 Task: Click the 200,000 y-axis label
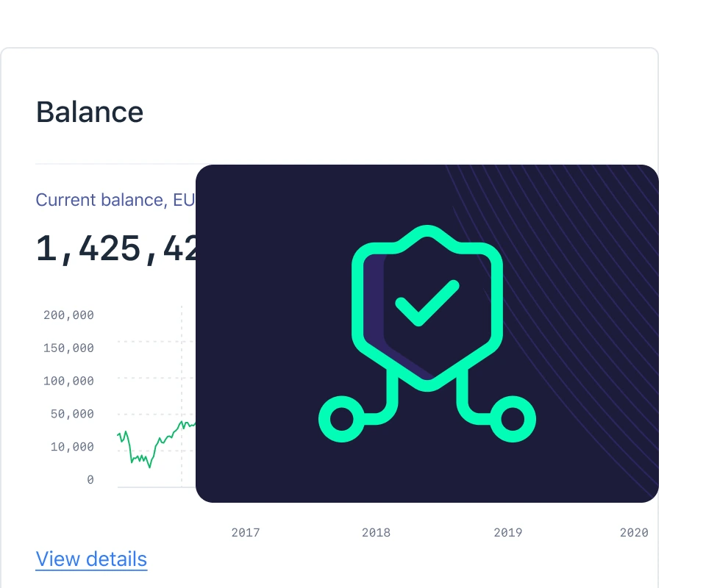click(69, 315)
